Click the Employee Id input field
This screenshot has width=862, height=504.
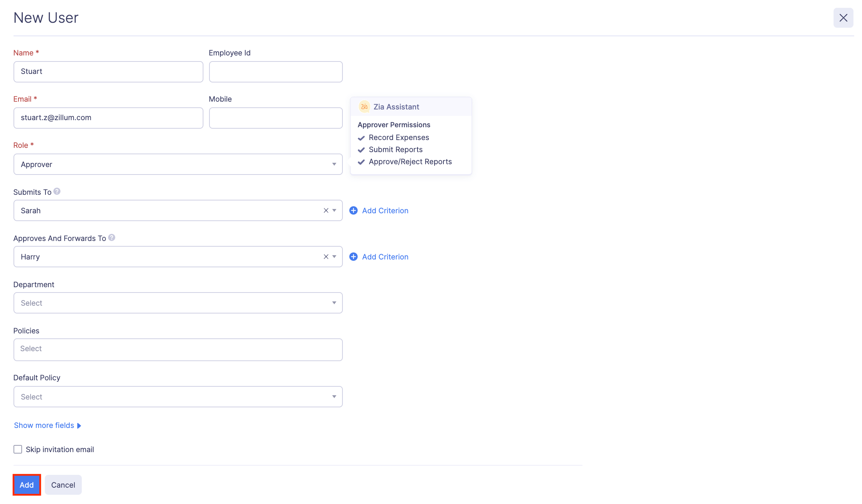click(276, 72)
